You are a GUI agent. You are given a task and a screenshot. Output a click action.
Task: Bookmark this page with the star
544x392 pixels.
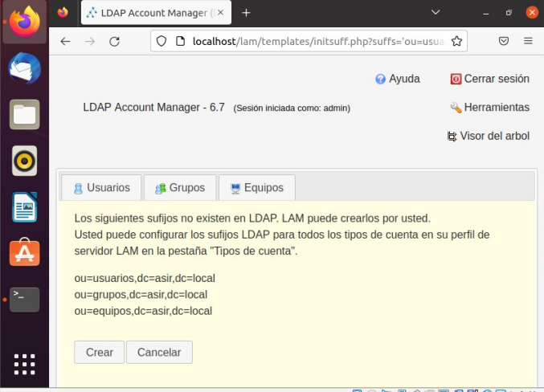(x=456, y=41)
